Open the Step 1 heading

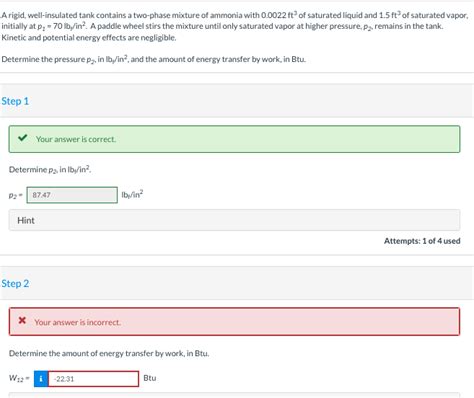pyautogui.click(x=15, y=101)
